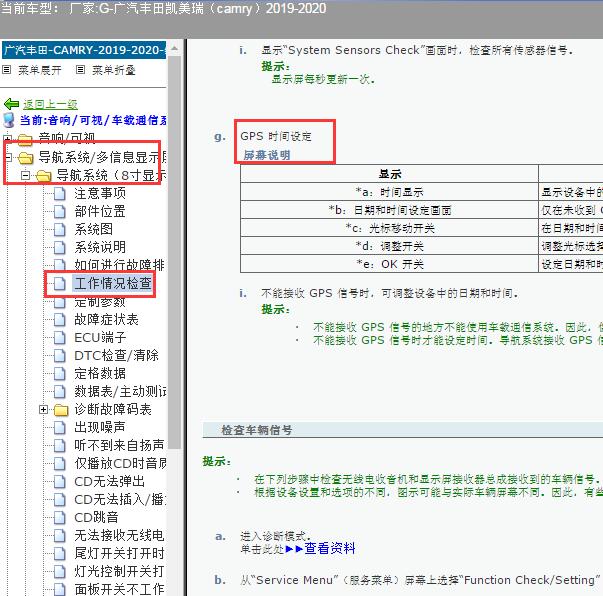Open the CD无法插入/播 tree page
Viewport: 603px width, 596px height.
tap(120, 499)
